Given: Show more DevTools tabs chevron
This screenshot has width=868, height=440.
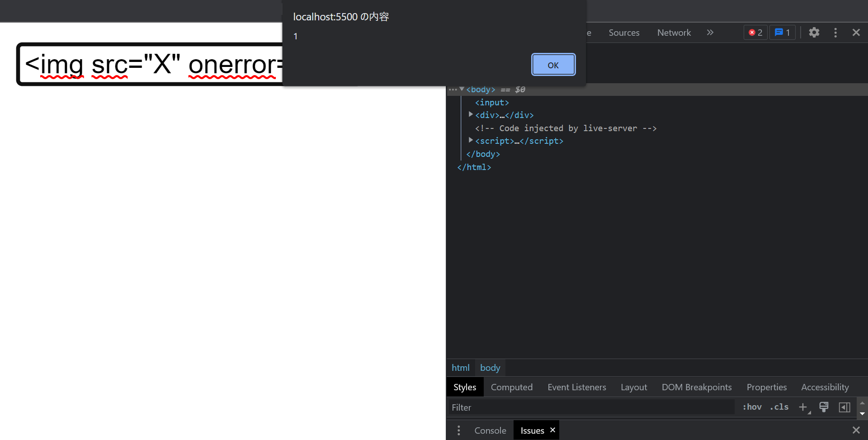Looking at the screenshot, I should [x=710, y=33].
